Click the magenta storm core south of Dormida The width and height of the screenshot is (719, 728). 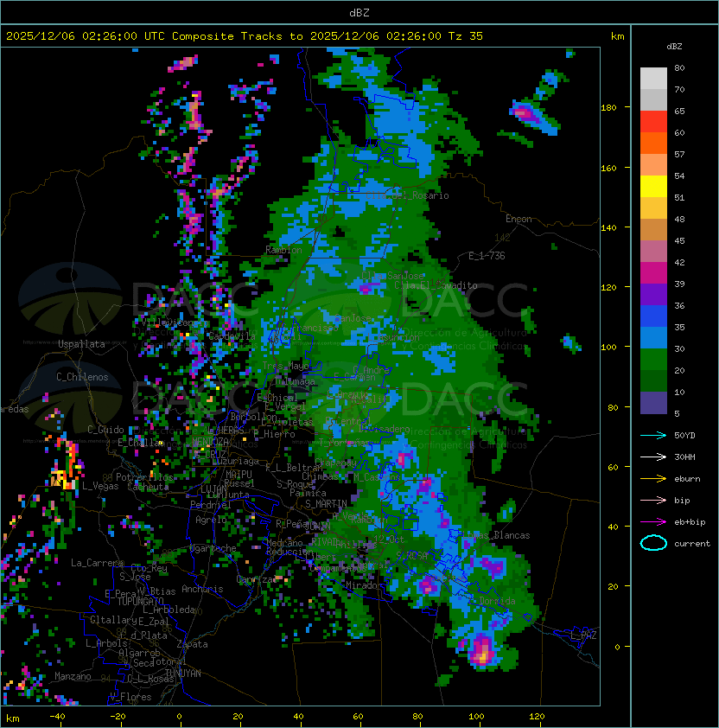pyautogui.click(x=483, y=650)
